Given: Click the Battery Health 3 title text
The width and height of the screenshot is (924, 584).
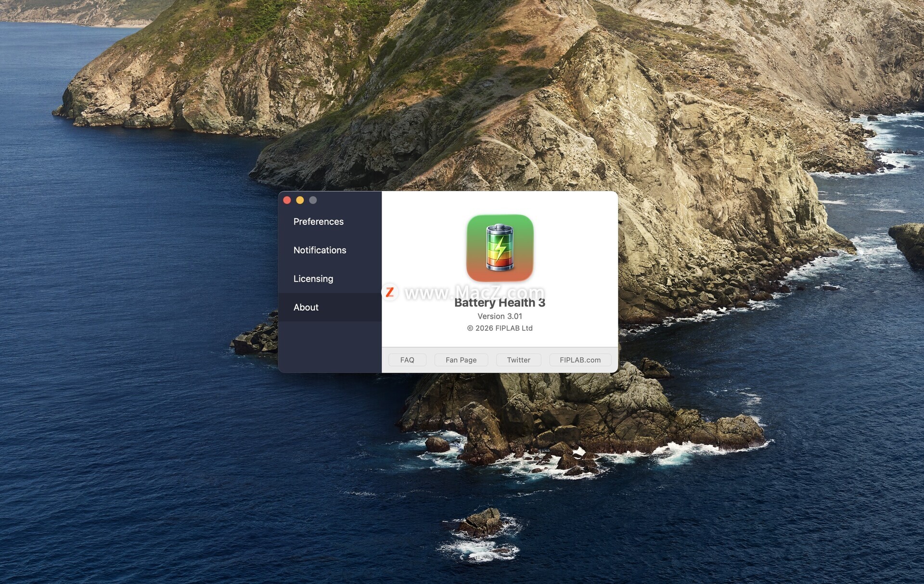Looking at the screenshot, I should (x=500, y=303).
